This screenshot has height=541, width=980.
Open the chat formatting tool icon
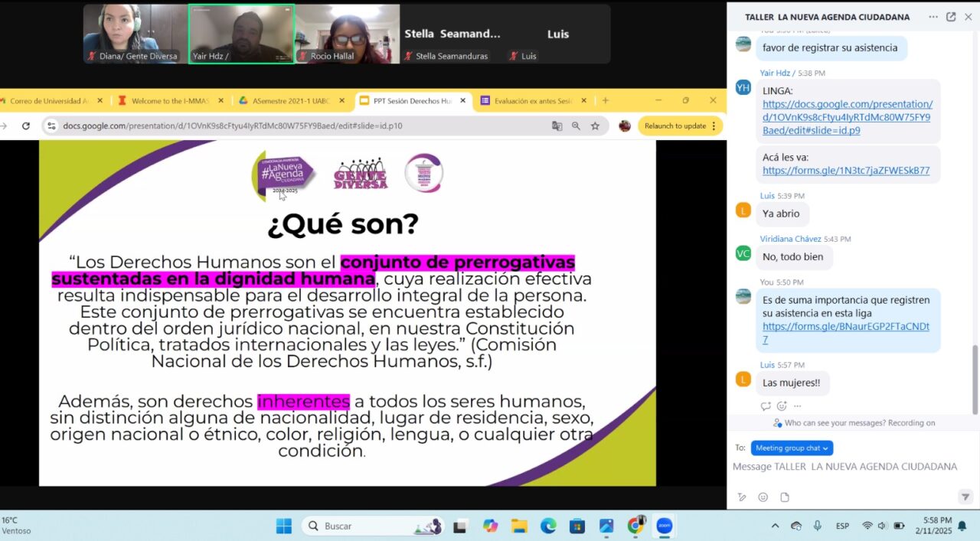(742, 497)
